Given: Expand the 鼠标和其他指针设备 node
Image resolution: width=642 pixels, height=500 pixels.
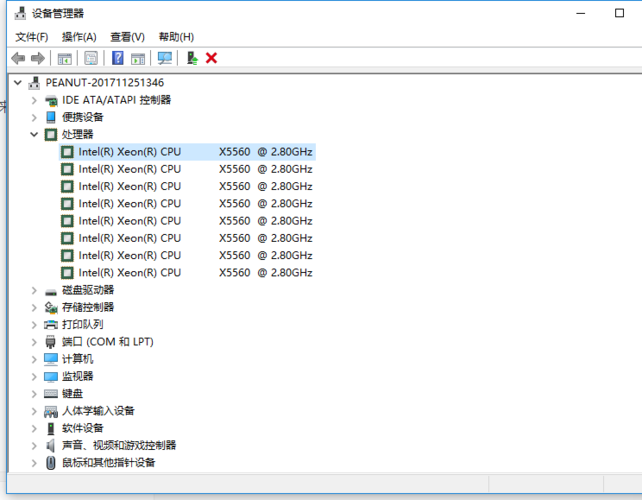Looking at the screenshot, I should pos(34,463).
